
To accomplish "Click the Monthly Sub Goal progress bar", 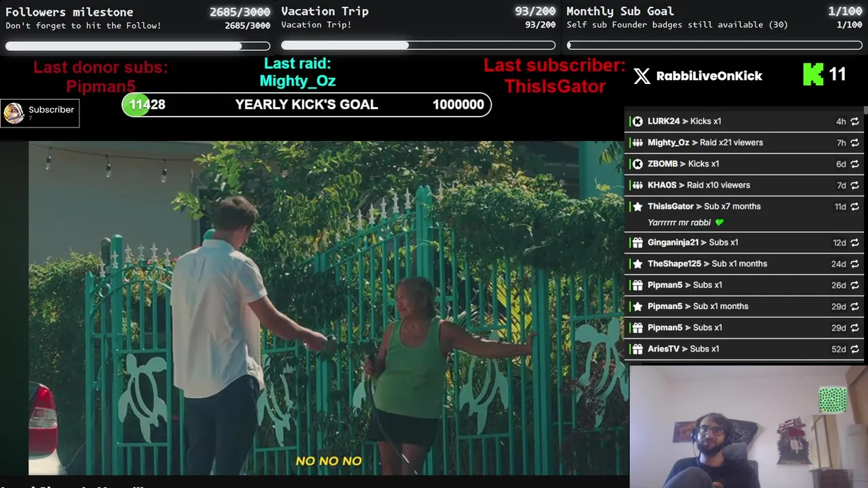I will (x=715, y=45).
